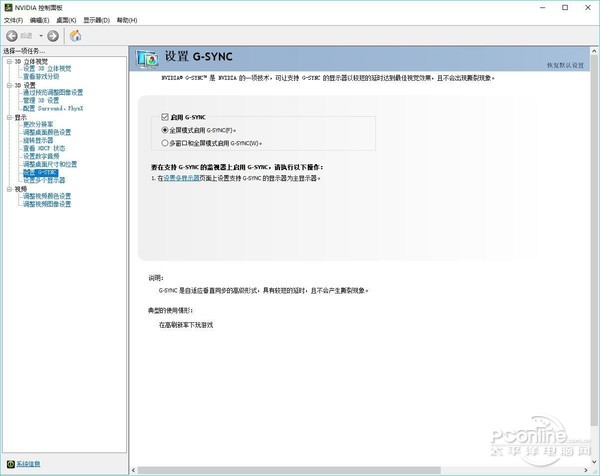Click the scroll-right arrow at bottom
The image size is (600, 476).
586,470
